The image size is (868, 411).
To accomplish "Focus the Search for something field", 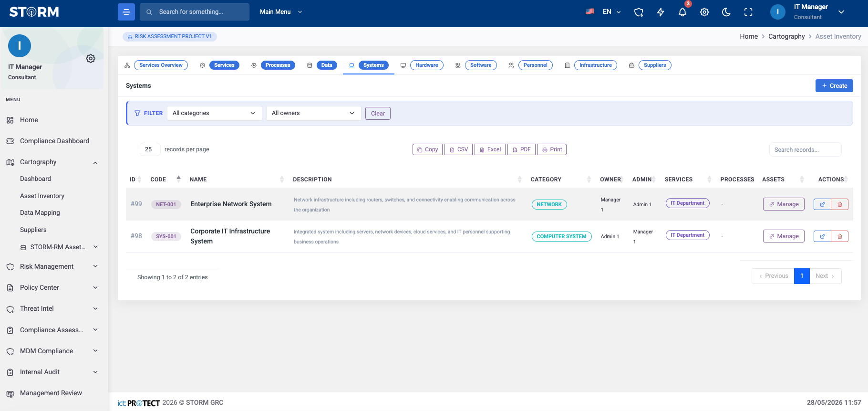I will coord(195,12).
